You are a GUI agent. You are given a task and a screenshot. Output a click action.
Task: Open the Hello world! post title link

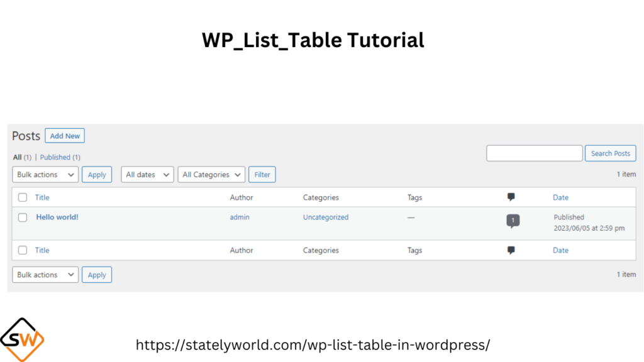click(57, 217)
